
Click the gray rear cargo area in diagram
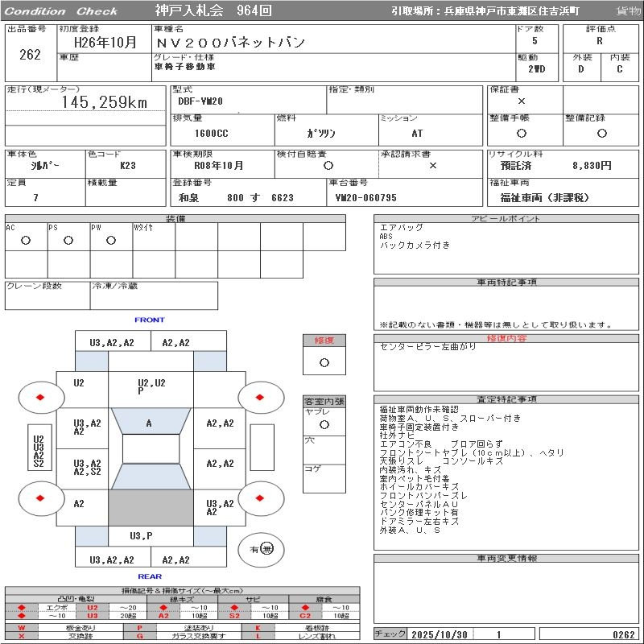point(151,509)
